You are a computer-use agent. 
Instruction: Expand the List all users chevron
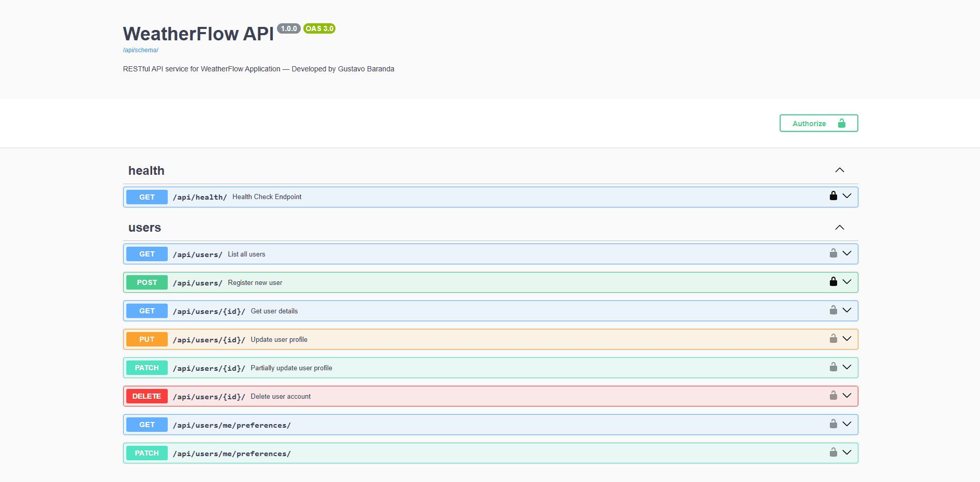pos(847,253)
